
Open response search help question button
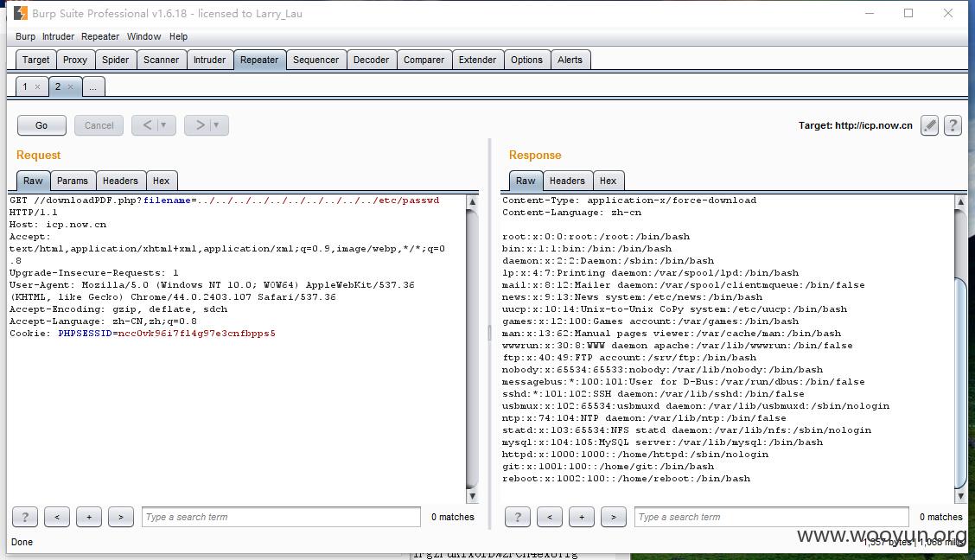(x=518, y=517)
